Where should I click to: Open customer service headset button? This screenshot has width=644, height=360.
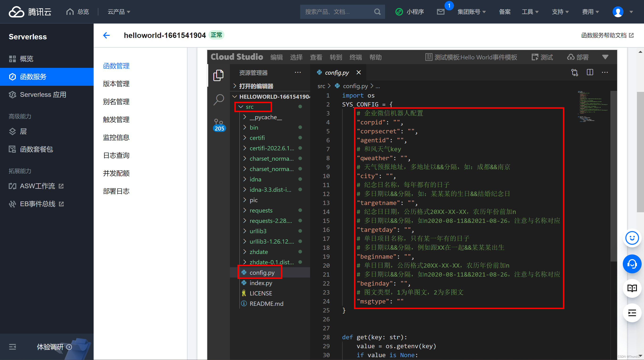[x=632, y=264]
